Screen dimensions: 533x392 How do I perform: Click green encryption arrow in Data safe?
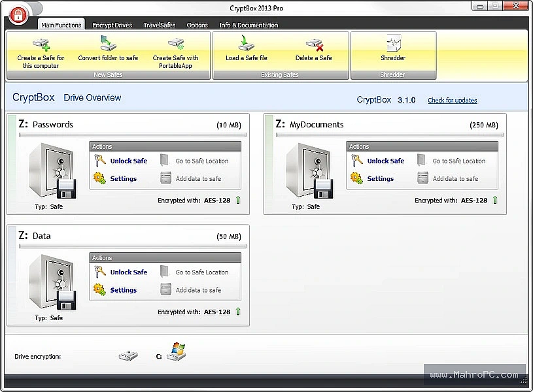(238, 311)
